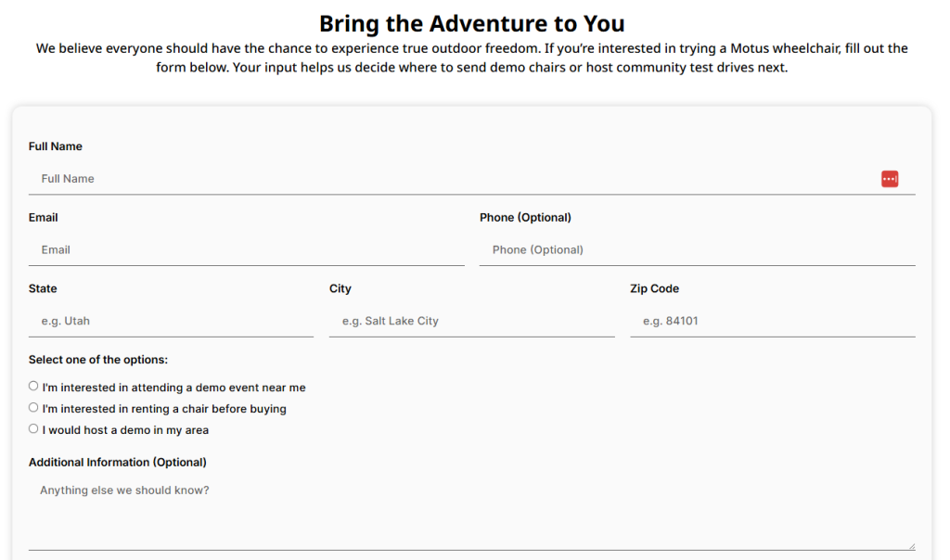950x560 pixels.
Task: Click the red password manager icon
Action: [x=890, y=179]
